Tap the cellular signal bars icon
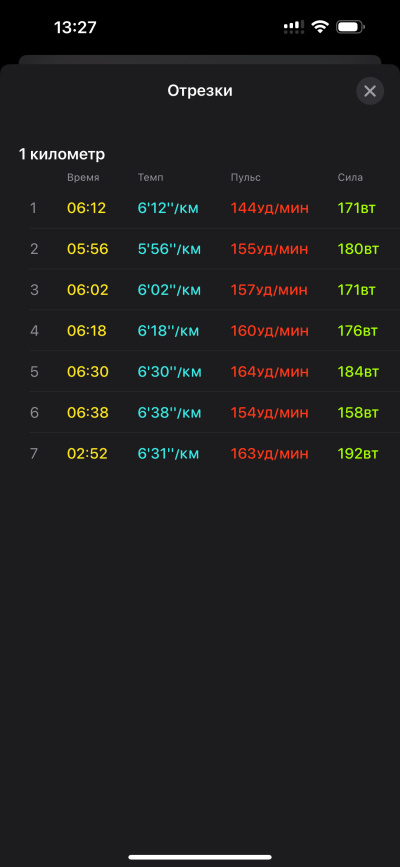Image resolution: width=400 pixels, height=867 pixels. [x=294, y=27]
